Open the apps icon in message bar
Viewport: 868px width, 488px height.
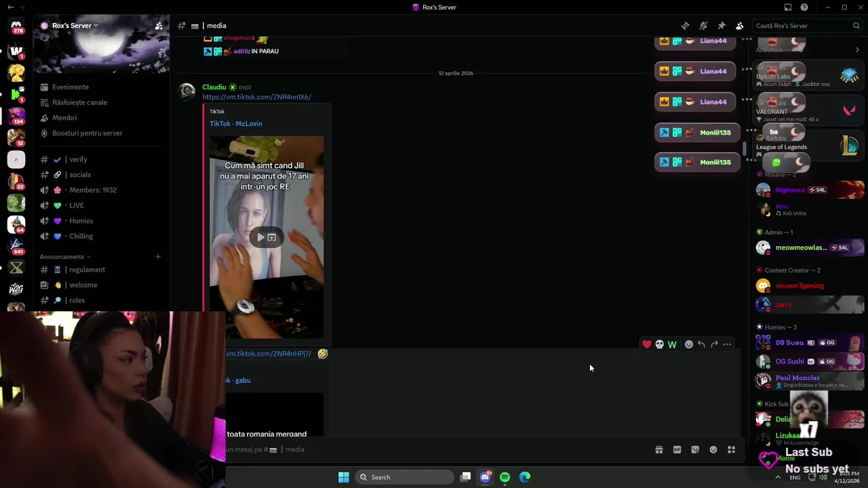tap(731, 449)
